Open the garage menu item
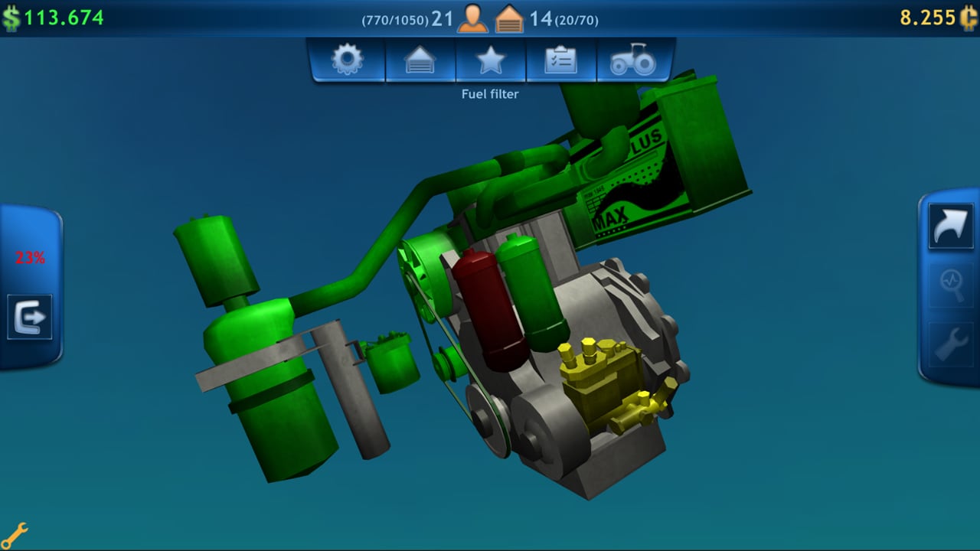980x551 pixels. point(419,58)
